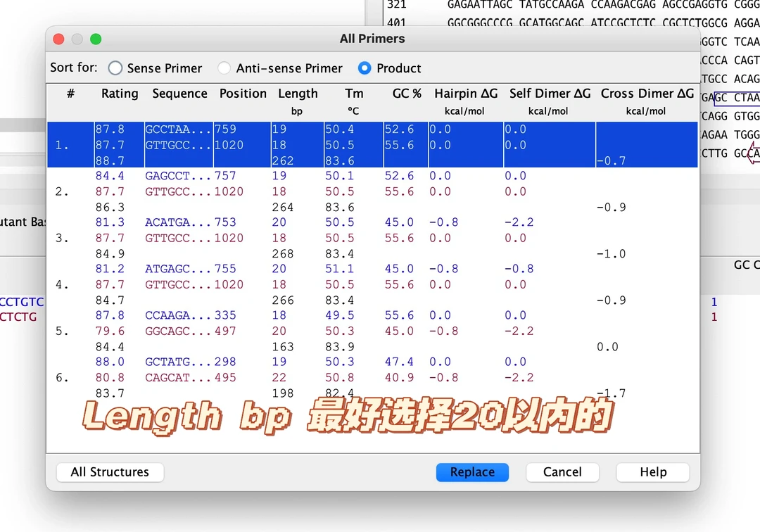Click the cross dimer value -1.0
Viewport: 760px width, 532px height.
click(612, 254)
